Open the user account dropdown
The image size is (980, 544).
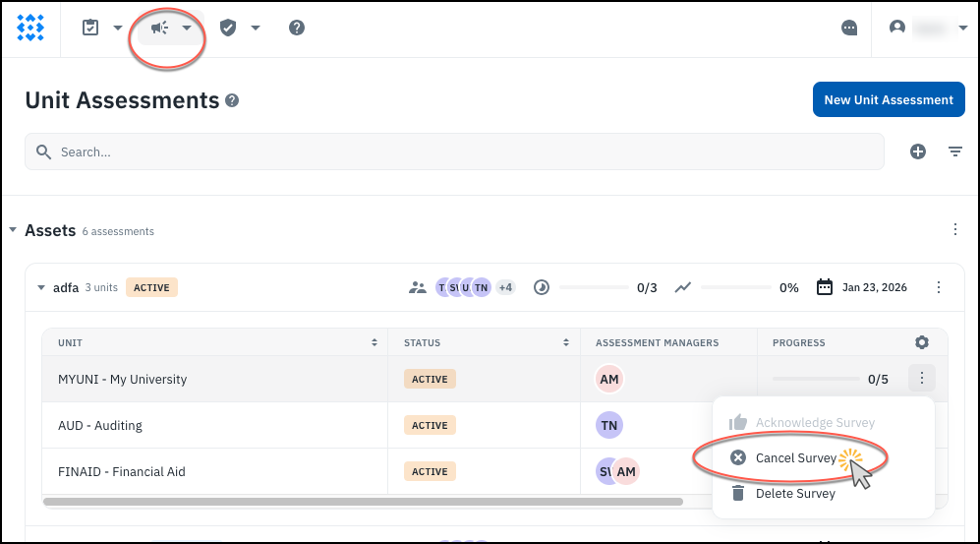tap(928, 28)
